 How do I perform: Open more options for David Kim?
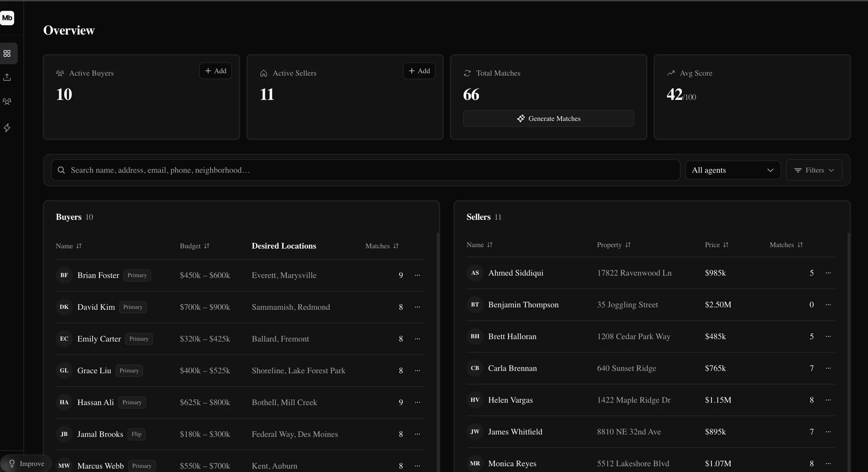(x=418, y=307)
